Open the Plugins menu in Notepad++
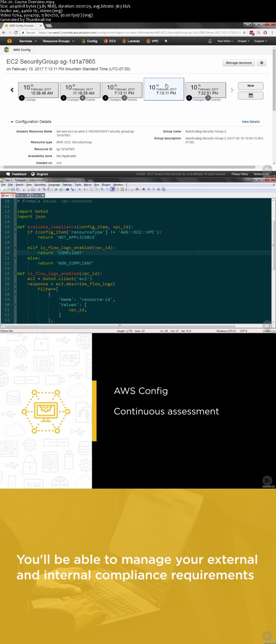The height and width of the screenshot is (644, 276). coord(106,185)
